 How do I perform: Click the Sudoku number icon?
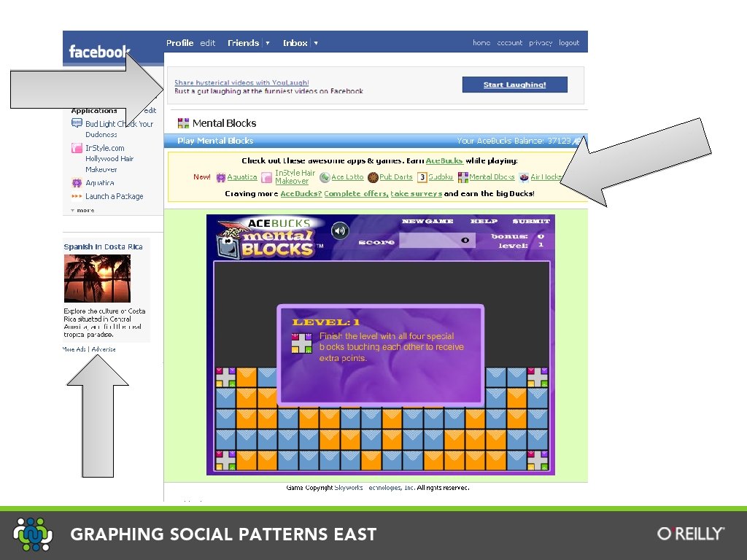point(422,177)
